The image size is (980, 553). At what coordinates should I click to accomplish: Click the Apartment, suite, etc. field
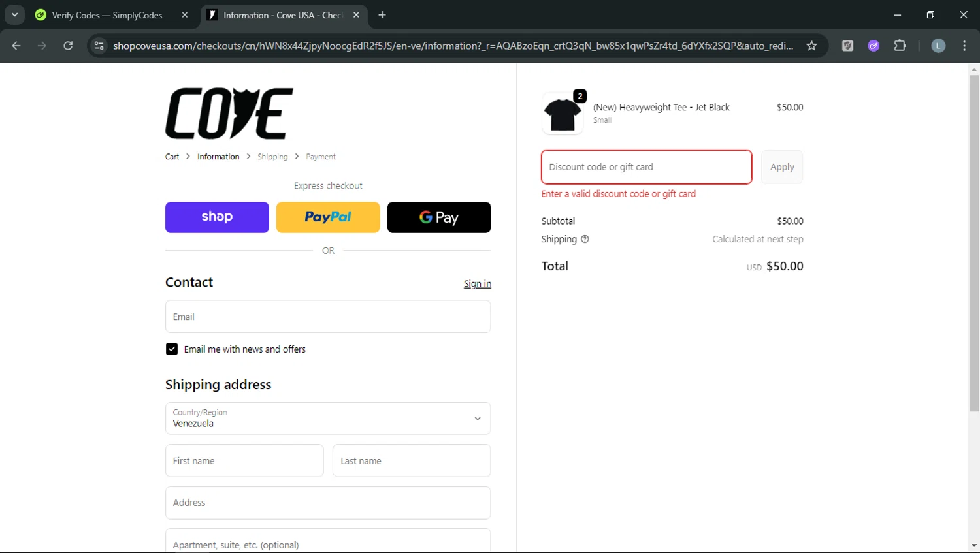[x=328, y=541]
